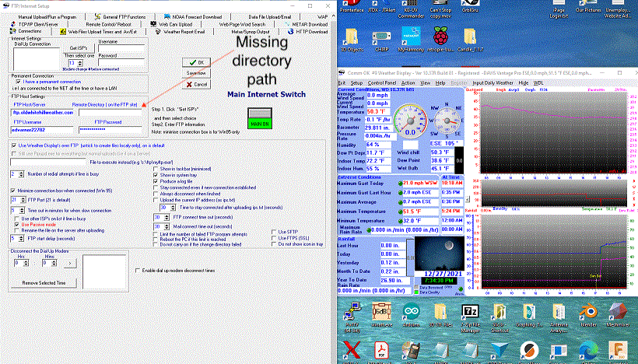The height and width of the screenshot is (364, 638).
Task: Switch to the Web Cam Upload tab
Action: pyautogui.click(x=171, y=24)
